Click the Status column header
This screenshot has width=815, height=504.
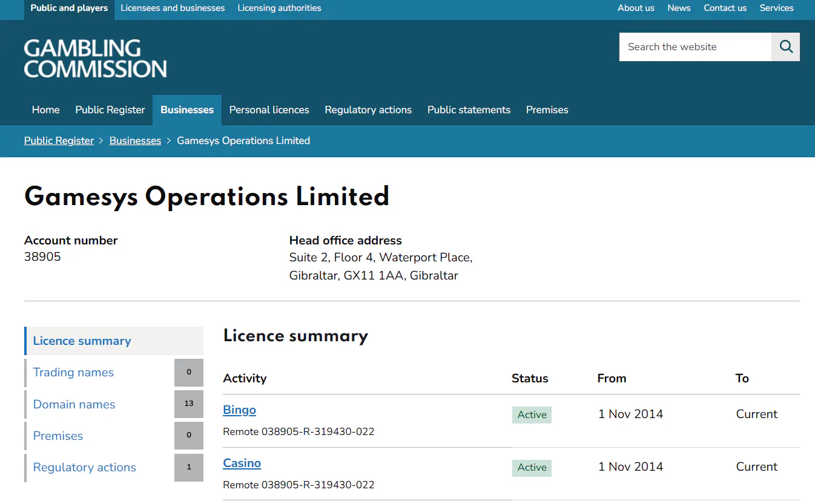(530, 378)
